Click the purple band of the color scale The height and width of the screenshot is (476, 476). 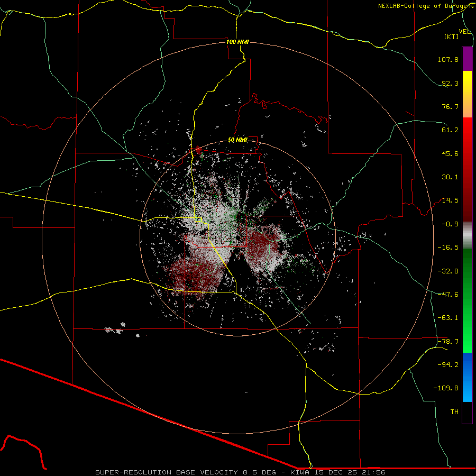[467, 59]
